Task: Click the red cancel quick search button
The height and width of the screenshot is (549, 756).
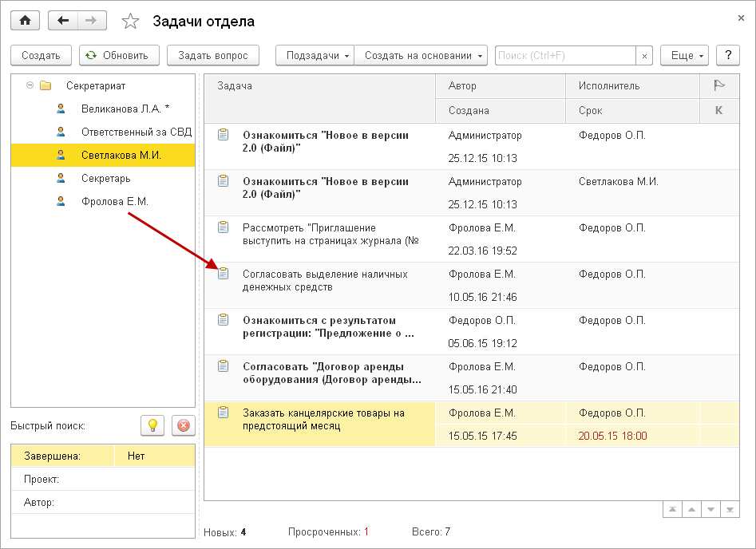Action: tap(184, 425)
